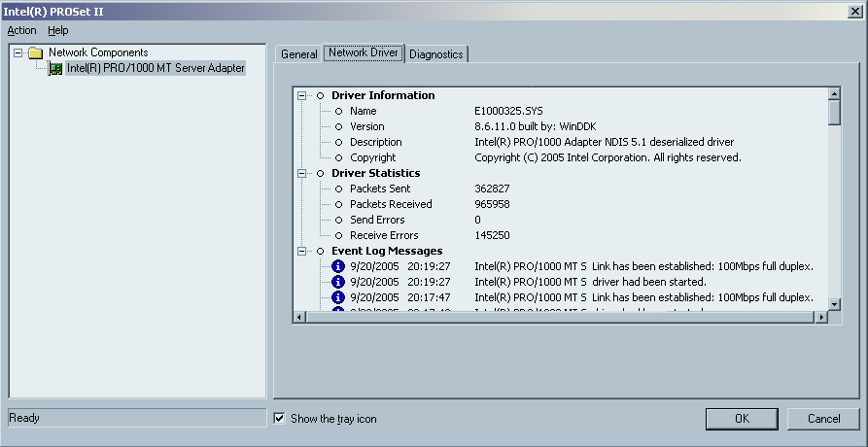Screen dimensions: 868x447
Task: Click Send Errors value 0
Action: tap(477, 220)
